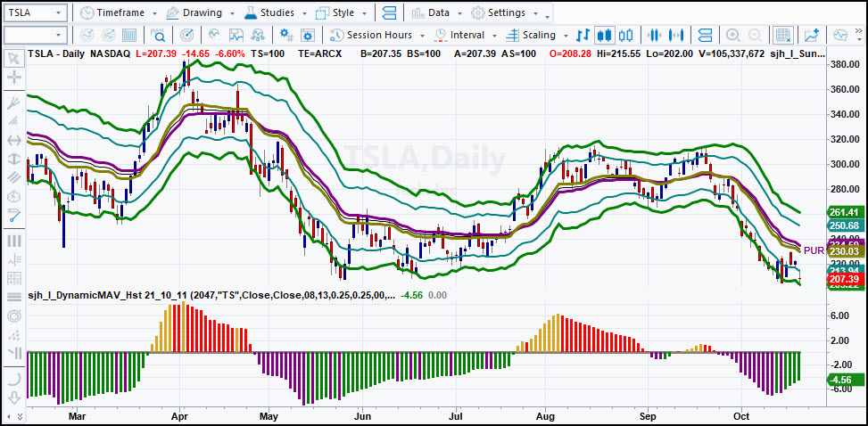Viewport: 868px width, 426px height.
Task: Click the olive 230.03 price label
Action: (845, 251)
